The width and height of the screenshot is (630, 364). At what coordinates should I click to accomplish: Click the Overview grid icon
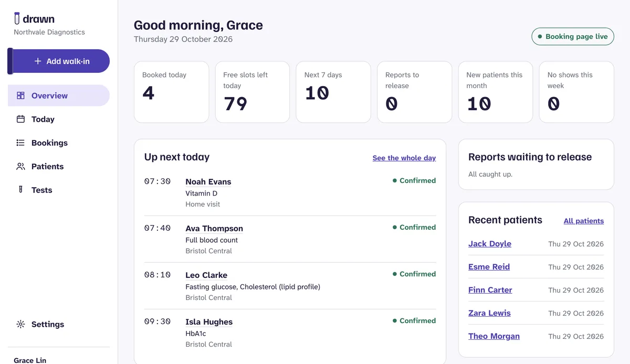20,95
